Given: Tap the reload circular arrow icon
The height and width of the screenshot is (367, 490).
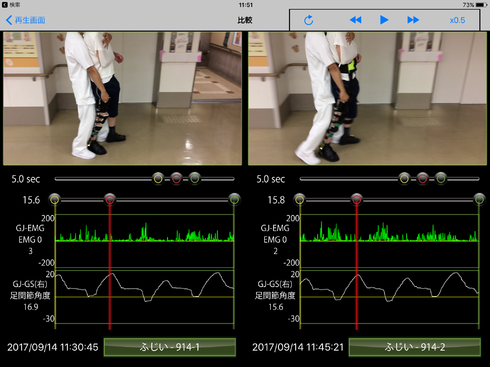Looking at the screenshot, I should pyautogui.click(x=308, y=20).
